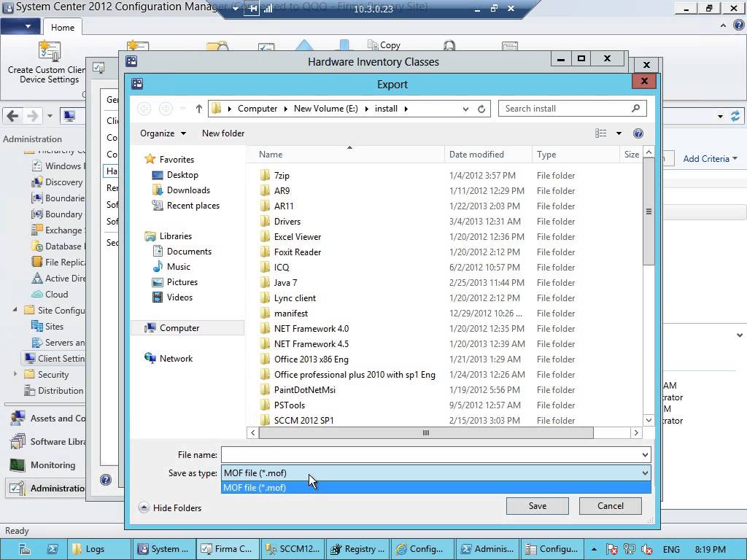
Task: Expand Add Criteria dropdown in Configuration Manager
Action: tap(710, 158)
